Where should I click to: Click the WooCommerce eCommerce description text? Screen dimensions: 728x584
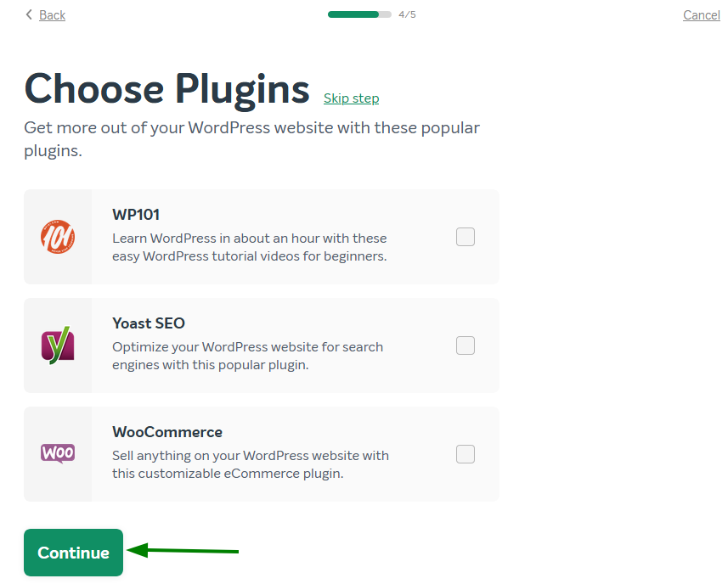[x=251, y=464]
